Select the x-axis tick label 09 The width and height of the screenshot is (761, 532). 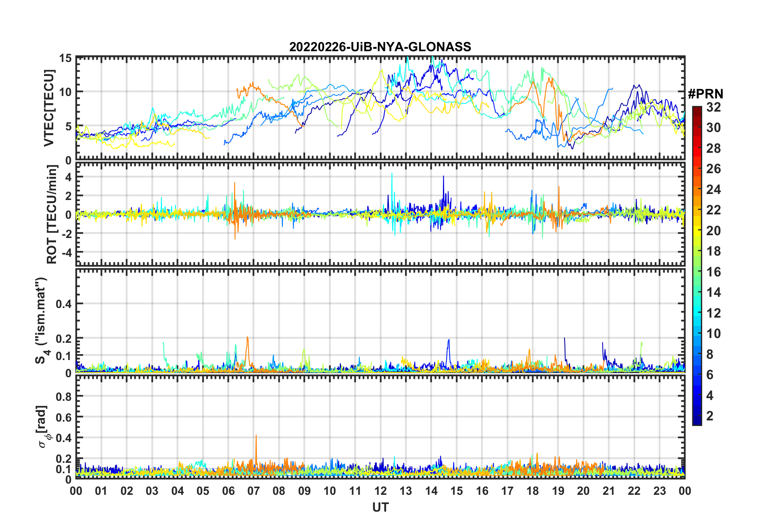pyautogui.click(x=304, y=491)
